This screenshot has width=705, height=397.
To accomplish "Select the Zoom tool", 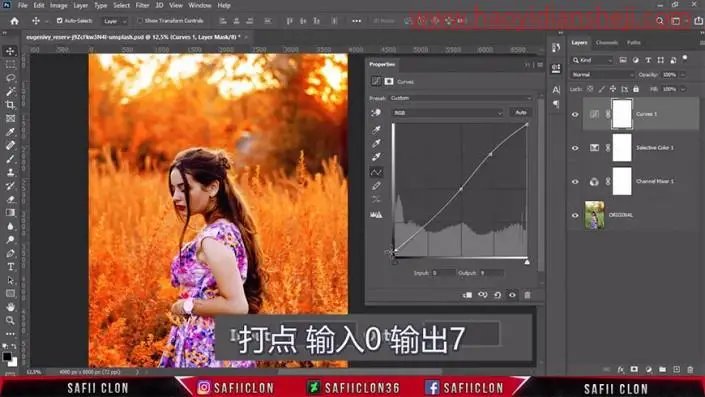I will [10, 321].
